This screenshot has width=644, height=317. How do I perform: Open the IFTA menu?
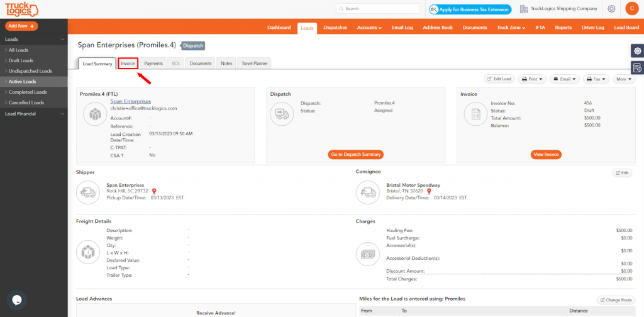click(540, 28)
